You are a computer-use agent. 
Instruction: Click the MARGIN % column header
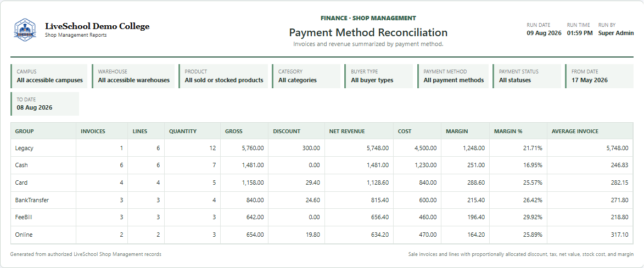[518, 131]
